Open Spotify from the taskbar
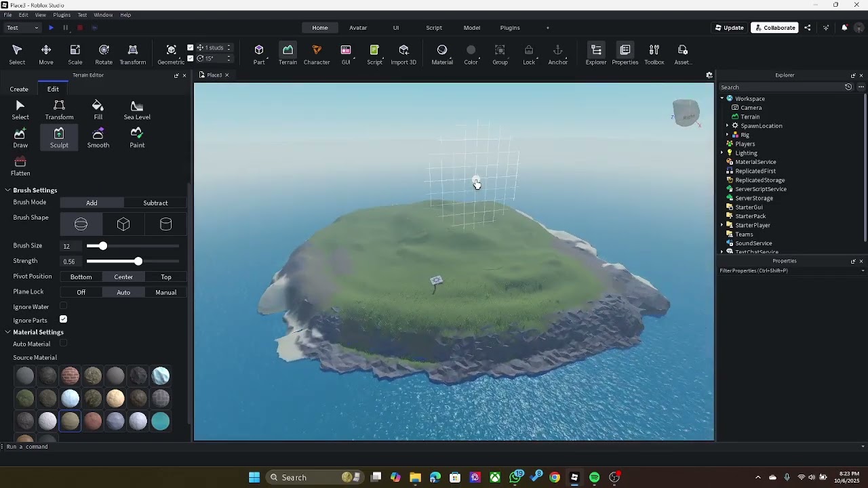This screenshot has height=488, width=868. click(595, 477)
